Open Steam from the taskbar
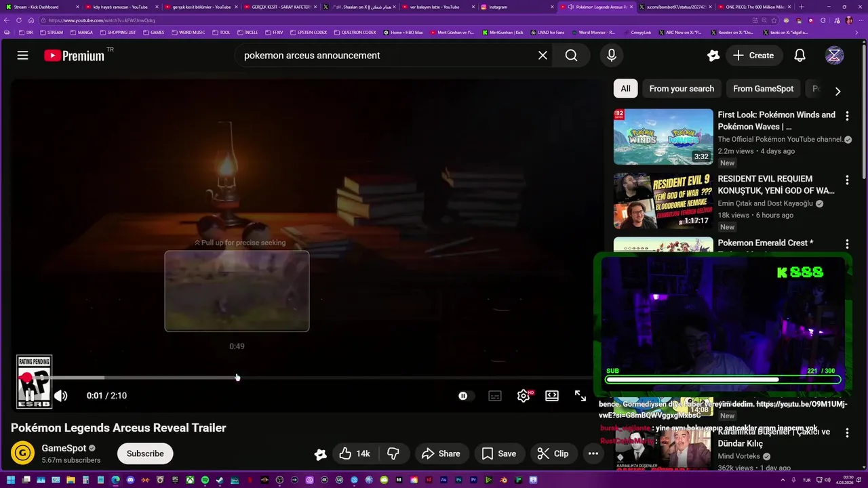This screenshot has width=868, height=488. (x=220, y=480)
